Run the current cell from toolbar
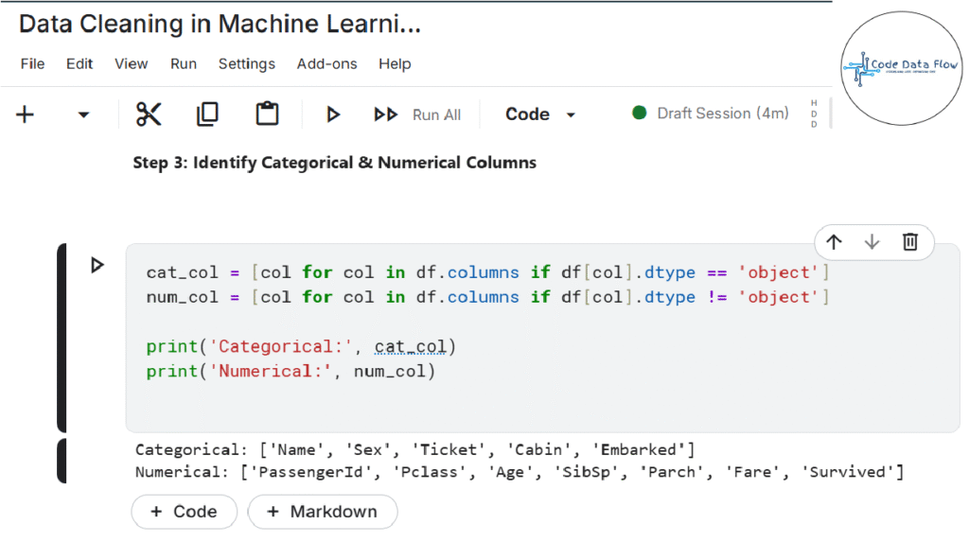Viewport: 969px width, 560px height. [333, 114]
